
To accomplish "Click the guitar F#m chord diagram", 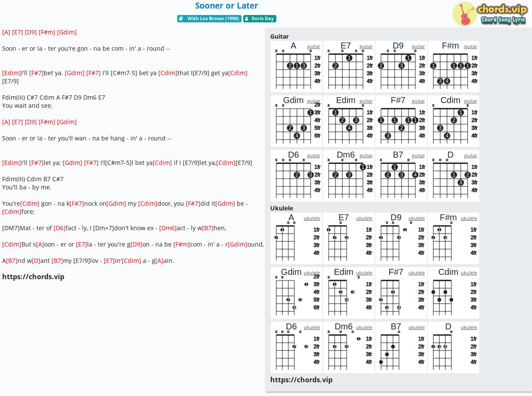I will pos(453,67).
